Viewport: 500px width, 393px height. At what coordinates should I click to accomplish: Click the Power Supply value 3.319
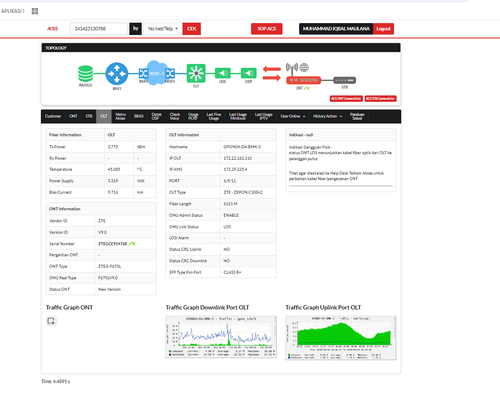click(x=113, y=181)
